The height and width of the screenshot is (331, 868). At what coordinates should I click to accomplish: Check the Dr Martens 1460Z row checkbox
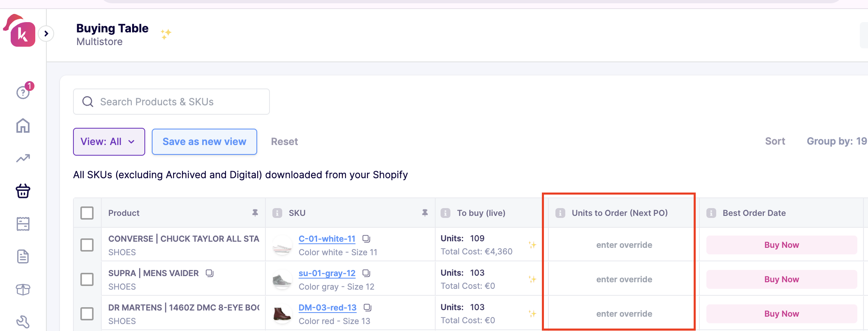point(87,314)
